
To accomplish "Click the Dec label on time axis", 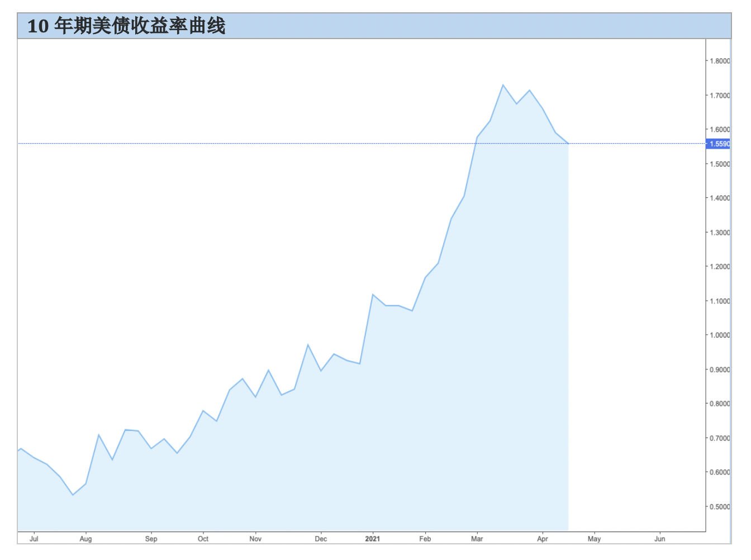I will click(x=321, y=539).
